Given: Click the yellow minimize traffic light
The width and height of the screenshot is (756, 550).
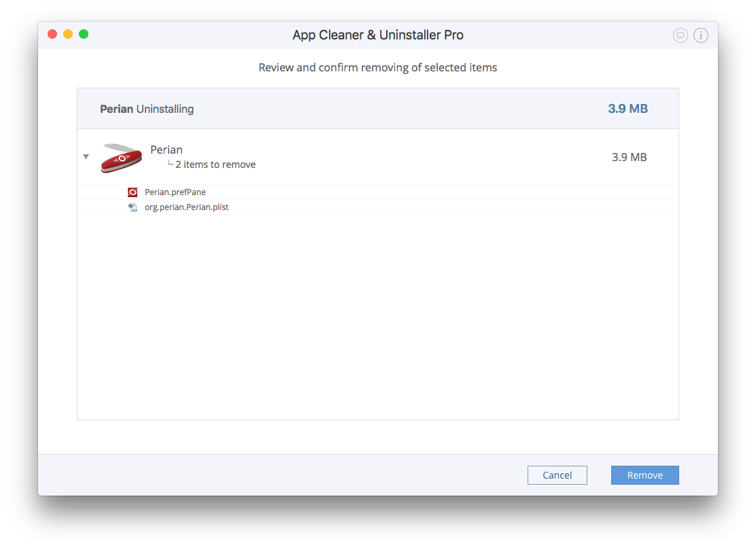Looking at the screenshot, I should 68,33.
